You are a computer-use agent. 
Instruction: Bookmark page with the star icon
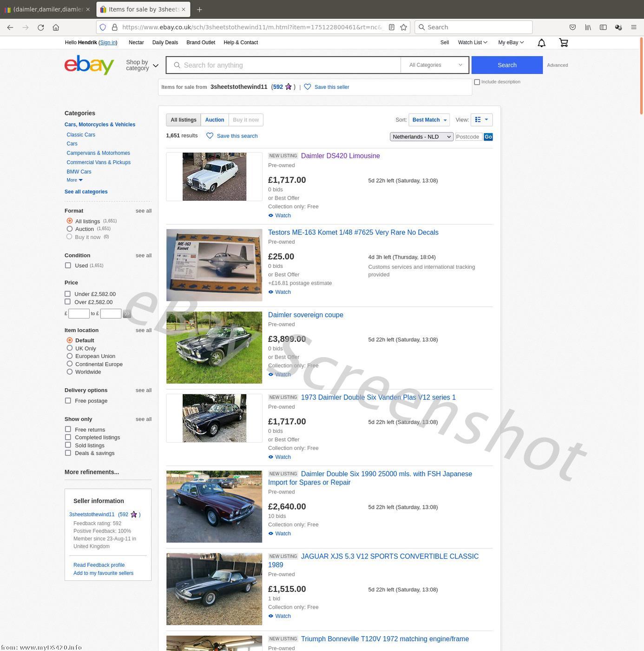point(404,27)
